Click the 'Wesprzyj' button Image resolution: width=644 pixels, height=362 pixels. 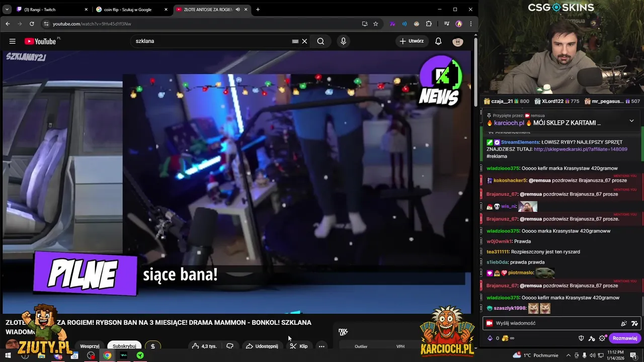[90, 346]
